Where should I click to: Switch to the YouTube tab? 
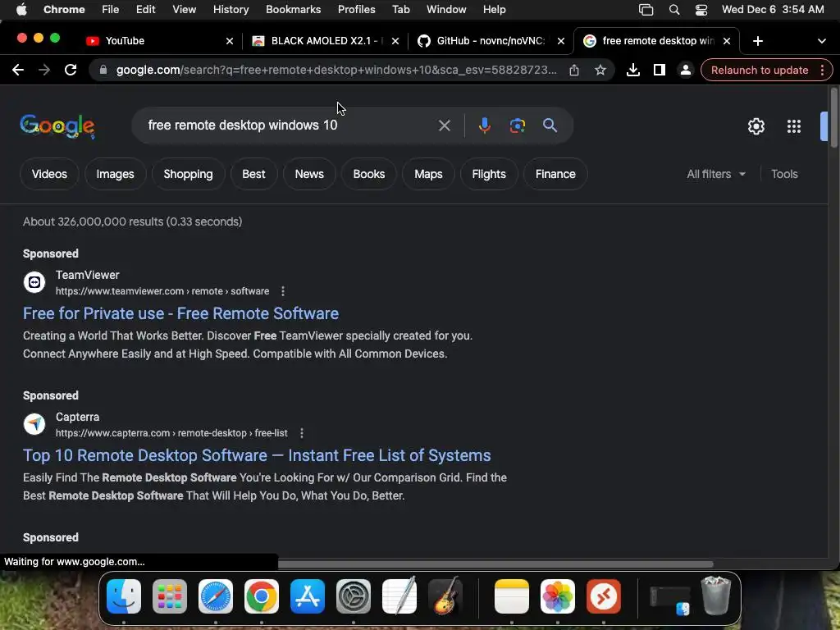(x=154, y=41)
